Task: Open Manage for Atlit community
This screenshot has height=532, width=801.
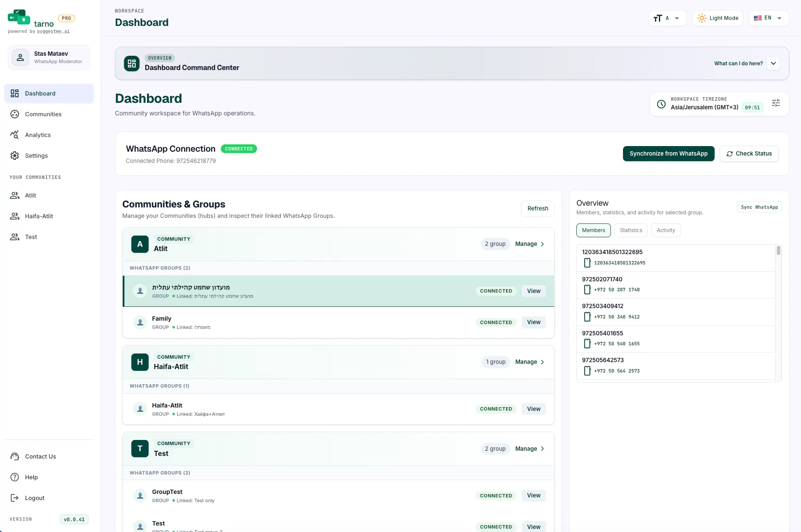Action: (530, 244)
